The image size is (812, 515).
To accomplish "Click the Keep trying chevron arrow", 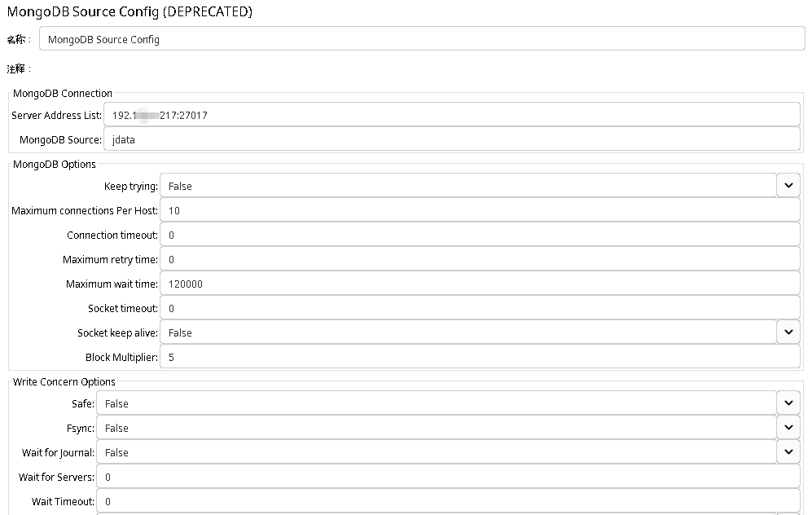I will (787, 185).
